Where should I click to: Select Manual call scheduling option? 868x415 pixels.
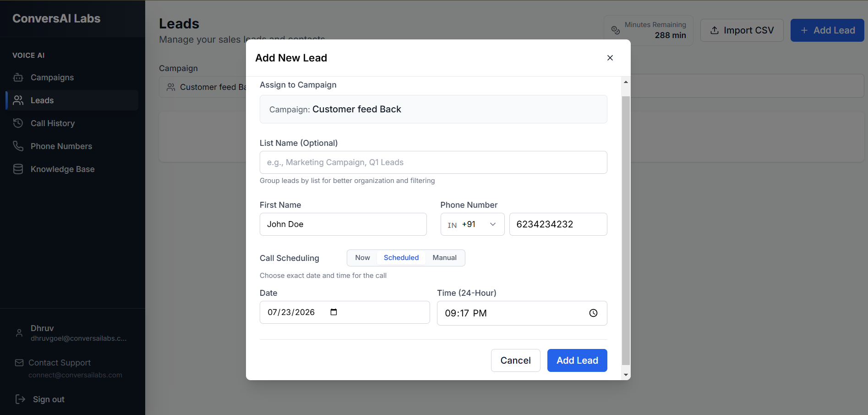coord(444,258)
